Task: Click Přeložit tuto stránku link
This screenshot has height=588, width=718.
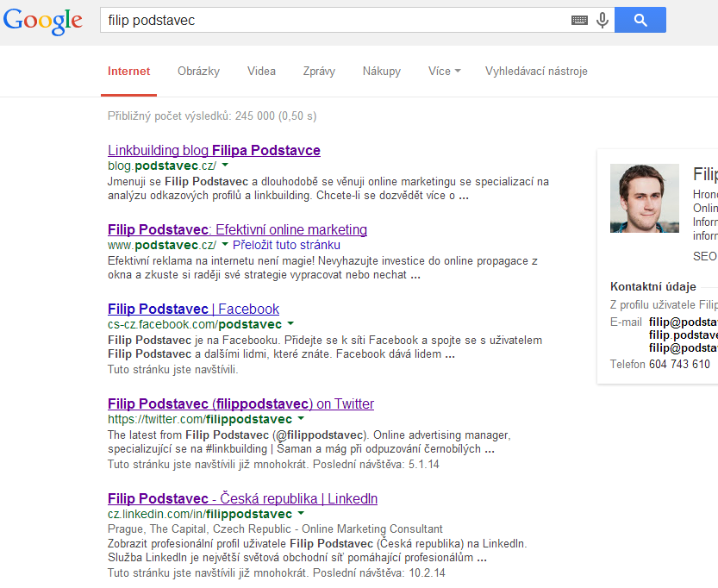Action: point(286,245)
